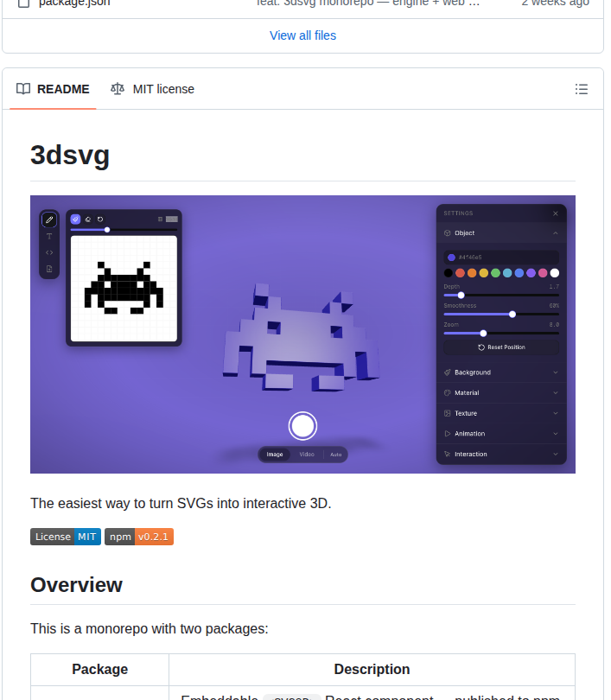Click the scale icon beside MIT license

pyautogui.click(x=118, y=89)
